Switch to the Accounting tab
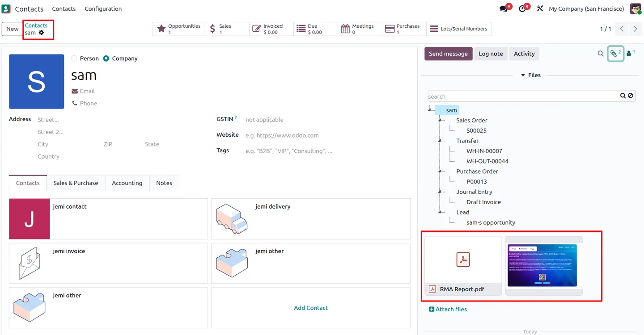This screenshot has height=335, width=644. click(x=127, y=183)
